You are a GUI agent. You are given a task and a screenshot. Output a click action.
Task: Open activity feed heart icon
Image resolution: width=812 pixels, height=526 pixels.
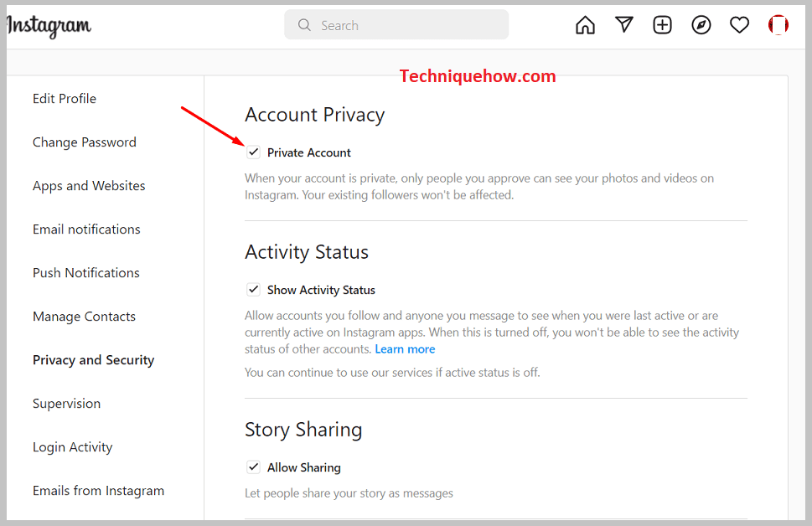click(739, 25)
